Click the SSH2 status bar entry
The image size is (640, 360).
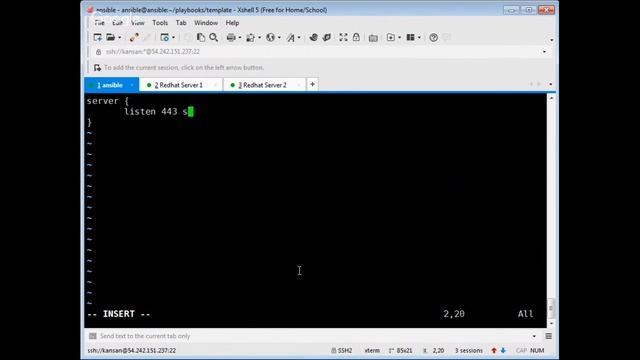point(342,351)
